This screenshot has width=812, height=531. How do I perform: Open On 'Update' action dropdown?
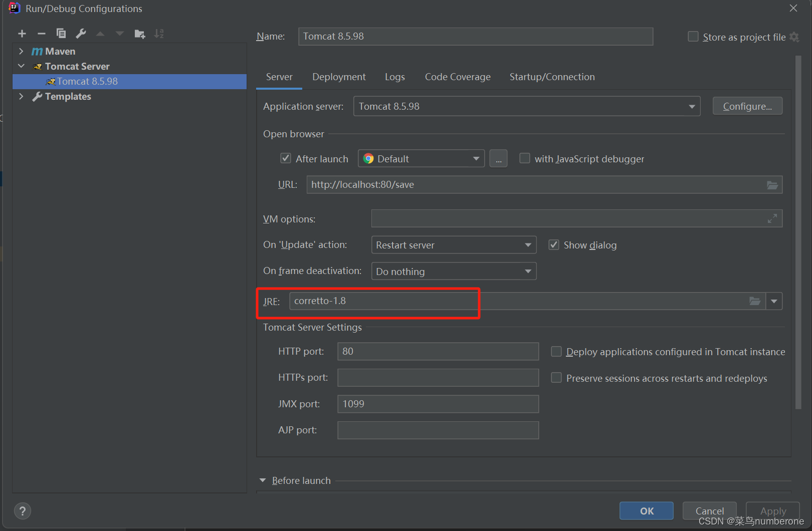click(x=454, y=245)
